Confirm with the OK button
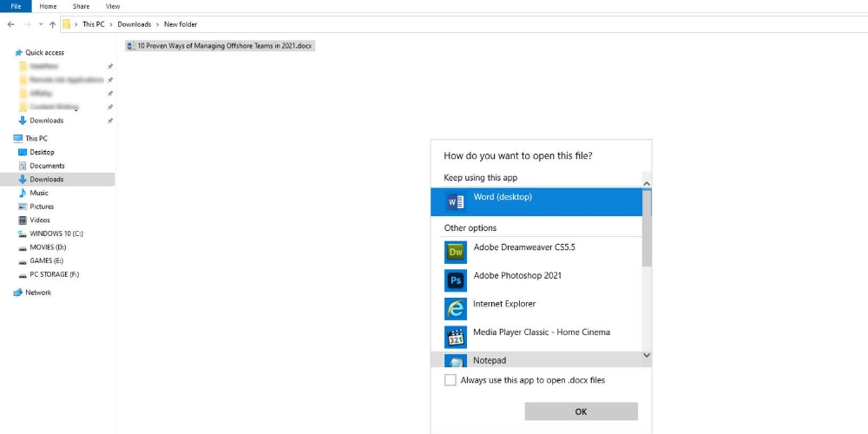The image size is (868, 434). (581, 411)
